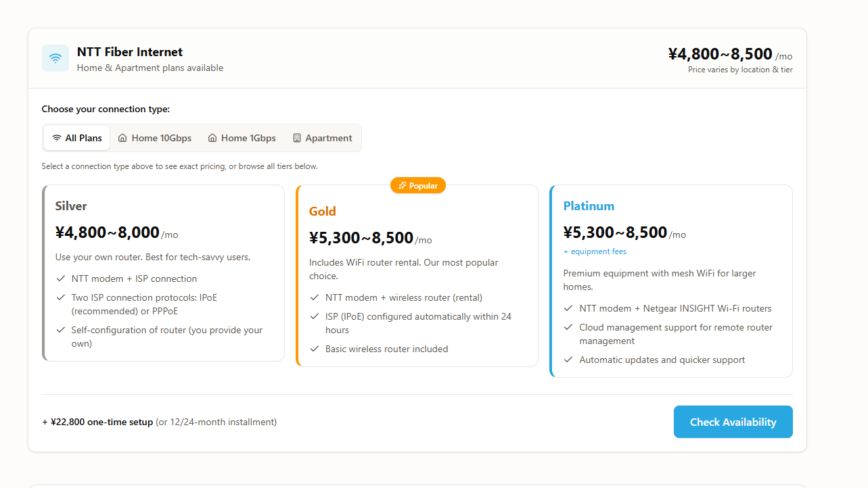Select the All Plans tab
The height and width of the screenshot is (488, 868).
coord(77,138)
